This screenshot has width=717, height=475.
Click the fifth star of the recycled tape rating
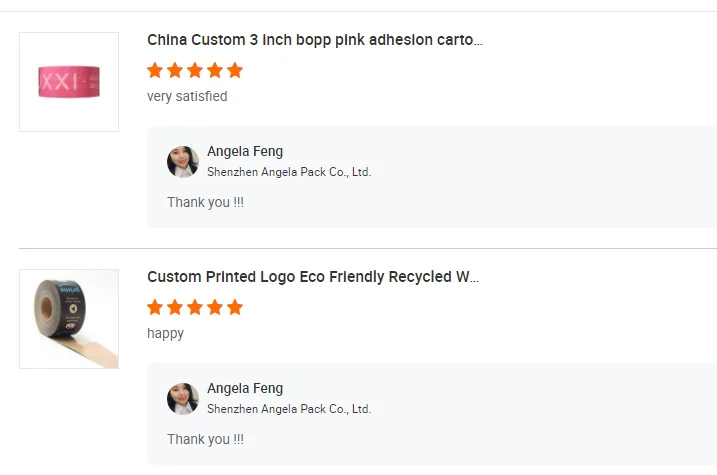pos(235,307)
